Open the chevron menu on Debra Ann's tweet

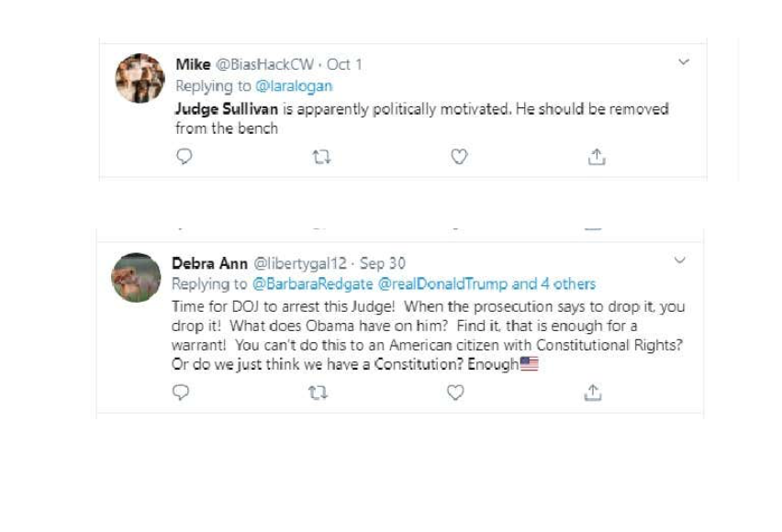680,260
